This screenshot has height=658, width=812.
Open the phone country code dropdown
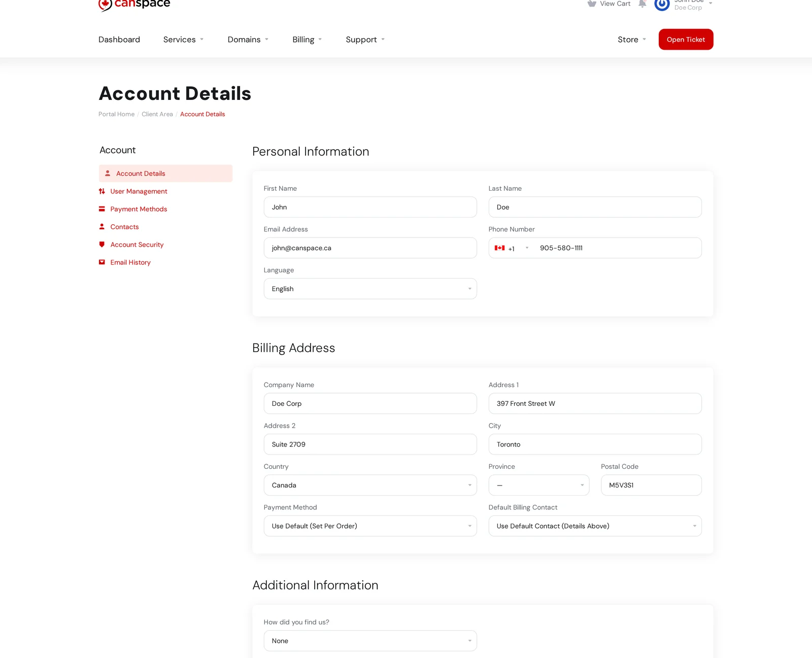pyautogui.click(x=513, y=248)
